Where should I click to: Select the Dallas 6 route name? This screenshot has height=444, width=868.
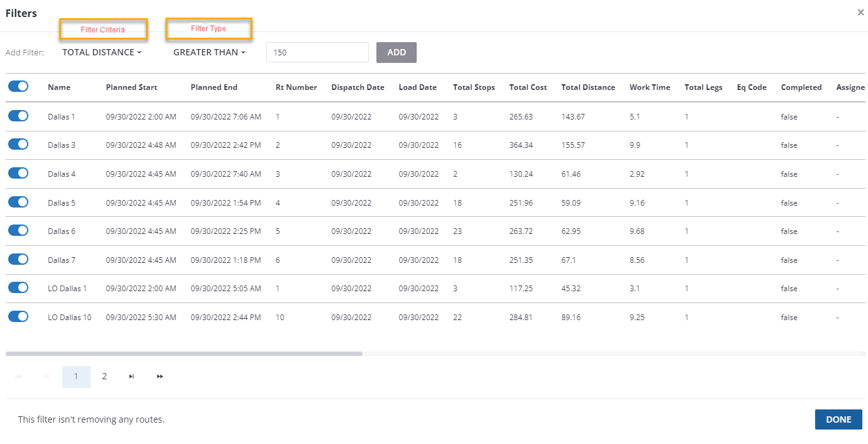coord(62,231)
